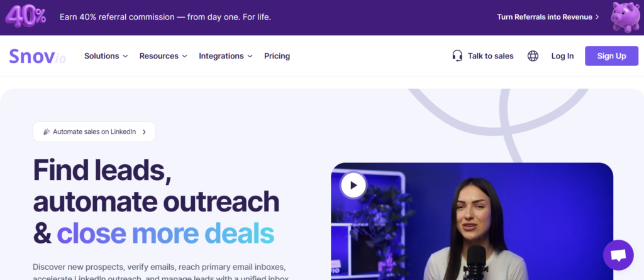Click the headset icon beside Talk to sales
644x280 pixels.
coord(457,56)
